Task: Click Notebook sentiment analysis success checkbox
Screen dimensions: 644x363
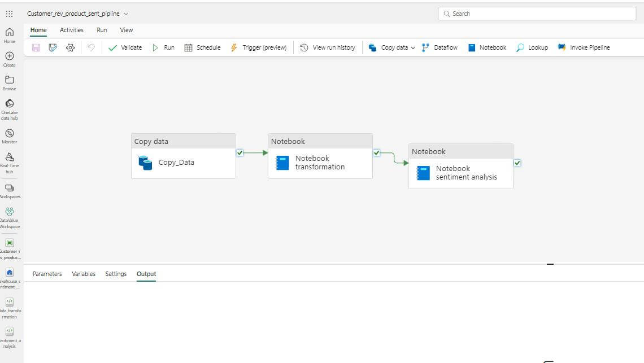Action: point(517,163)
